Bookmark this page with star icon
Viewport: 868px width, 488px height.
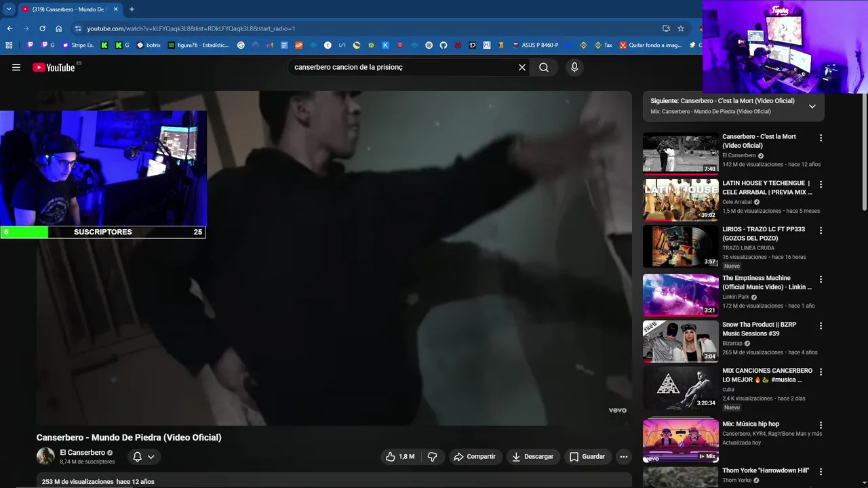tap(681, 28)
